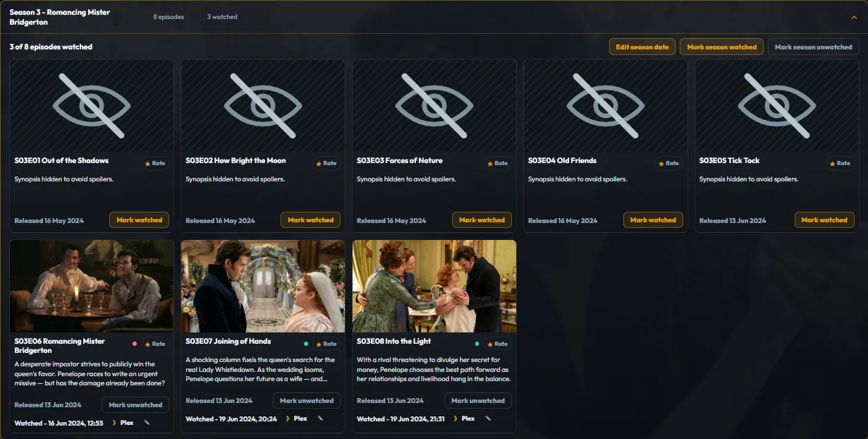The height and width of the screenshot is (439, 868).
Task: Rate episode S03E06 Romancing Mister Bridgerton
Action: [x=155, y=344]
